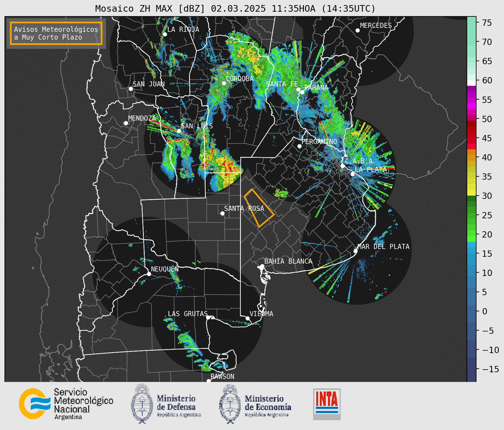Click the Ministerio de Defensa text
This screenshot has width=504, height=430.
[x=179, y=406]
